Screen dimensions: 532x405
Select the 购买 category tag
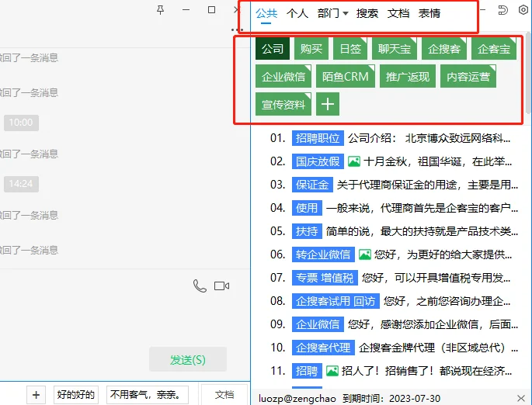coord(311,49)
